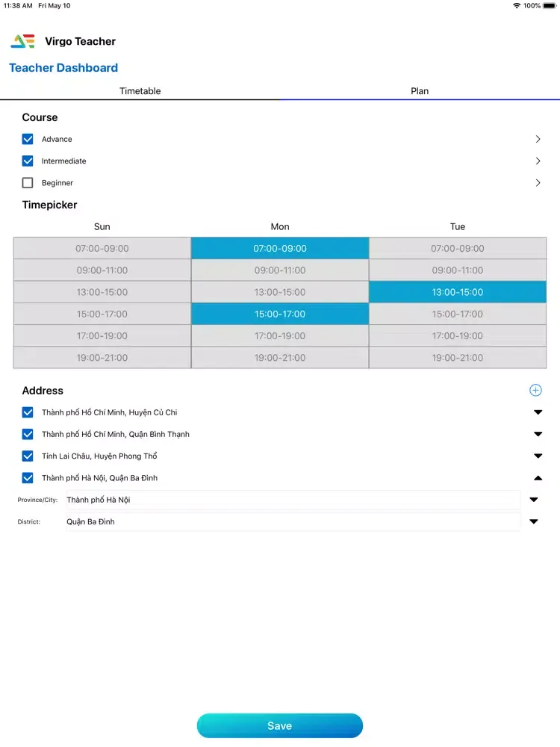
Task: Select Monday 19:00-21:00 time slot
Action: click(280, 358)
